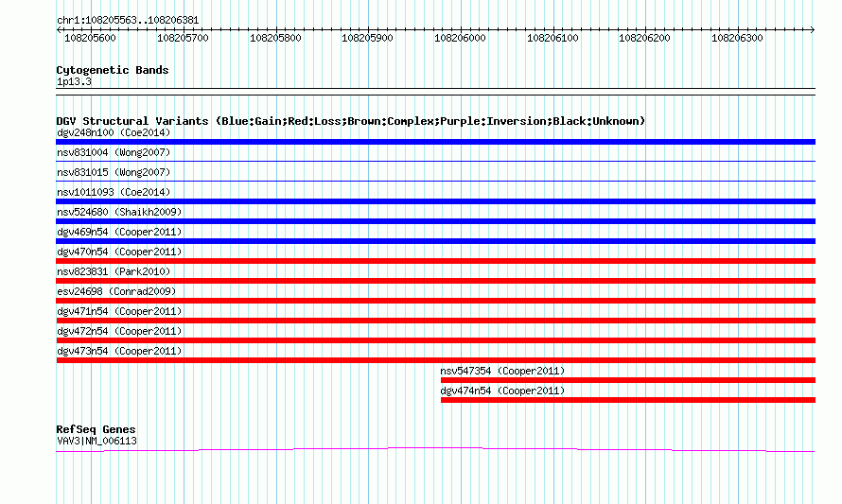Click the red loss bar of dgv470n54
This screenshot has height=504, width=842.
tap(435, 261)
